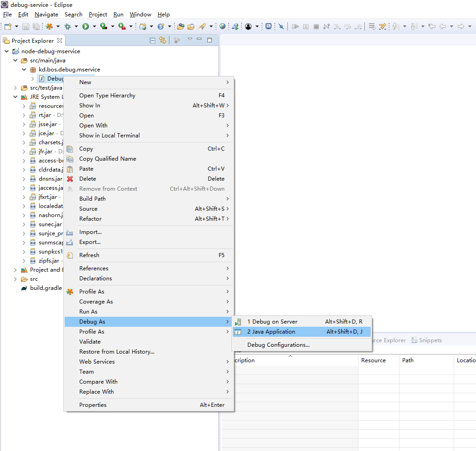Switch to the Snippets tab
Viewport: 476px width, 451px height.
426,340
